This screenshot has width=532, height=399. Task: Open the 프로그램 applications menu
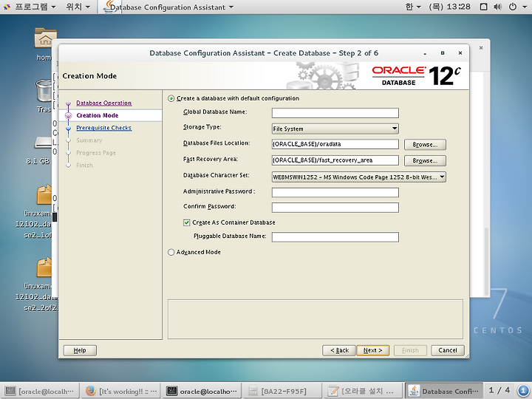pyautogui.click(x=35, y=7)
